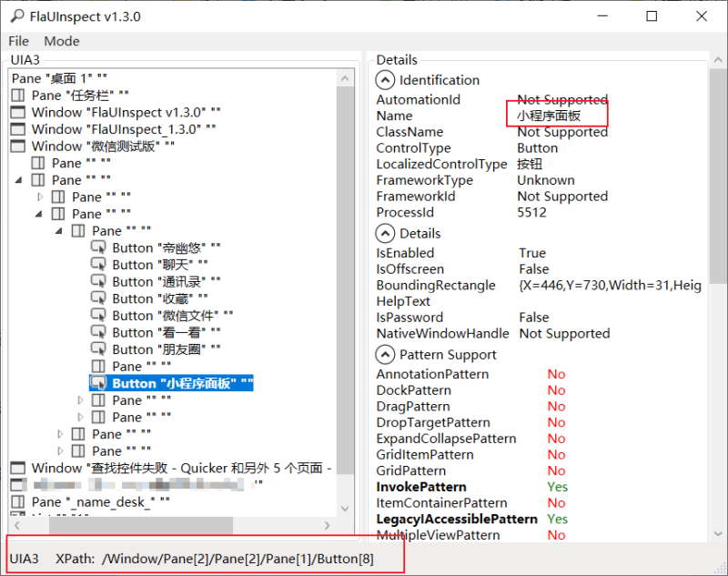Image resolution: width=728 pixels, height=576 pixels.
Task: Expand the Pane below "小程序面板" button
Action: 80,400
